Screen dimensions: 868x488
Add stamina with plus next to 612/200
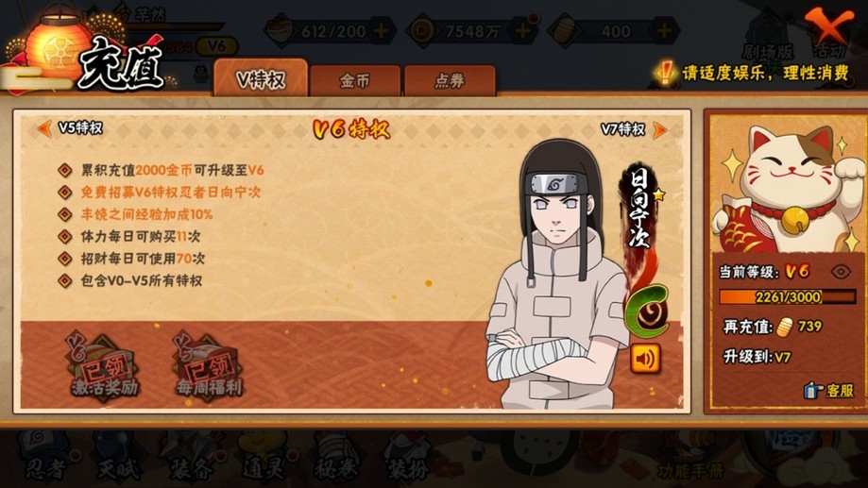(x=381, y=31)
